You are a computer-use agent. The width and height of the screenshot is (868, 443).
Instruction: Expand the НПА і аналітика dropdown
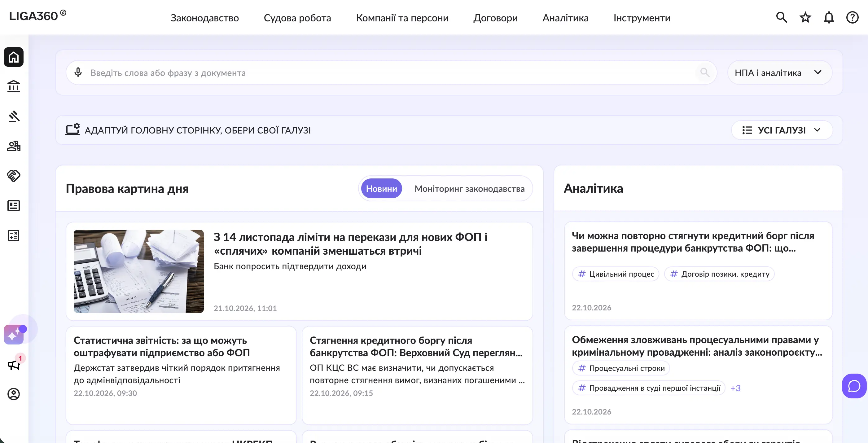(780, 72)
